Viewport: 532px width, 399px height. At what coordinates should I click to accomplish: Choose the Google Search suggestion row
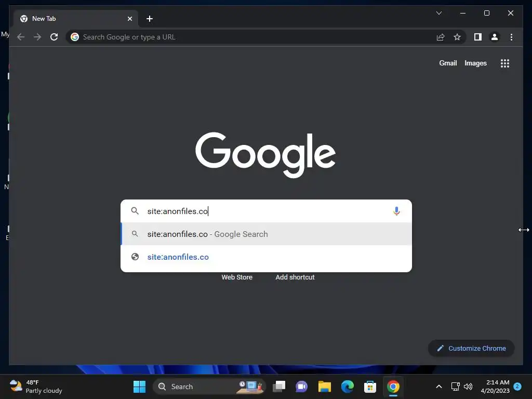coord(266,234)
